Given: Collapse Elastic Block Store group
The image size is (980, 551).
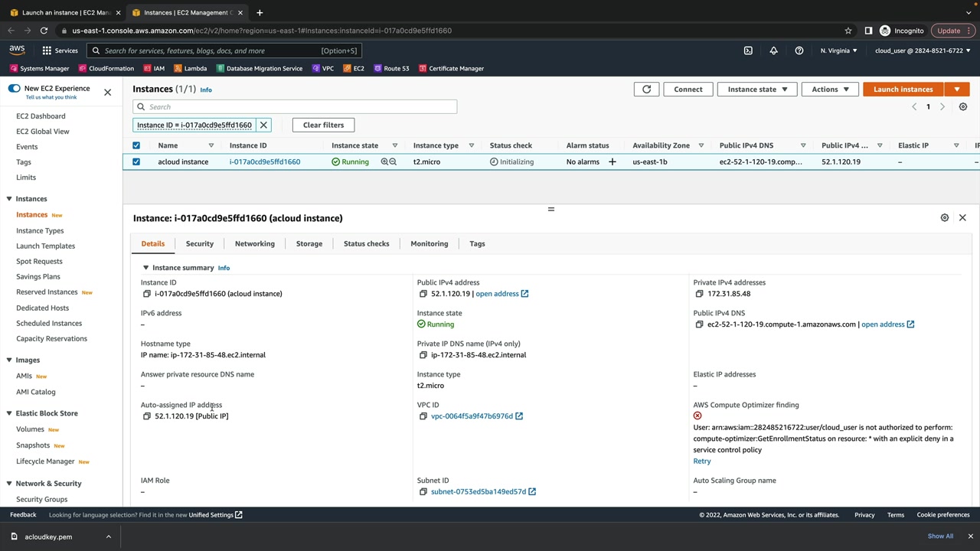Looking at the screenshot, I should pos(9,413).
